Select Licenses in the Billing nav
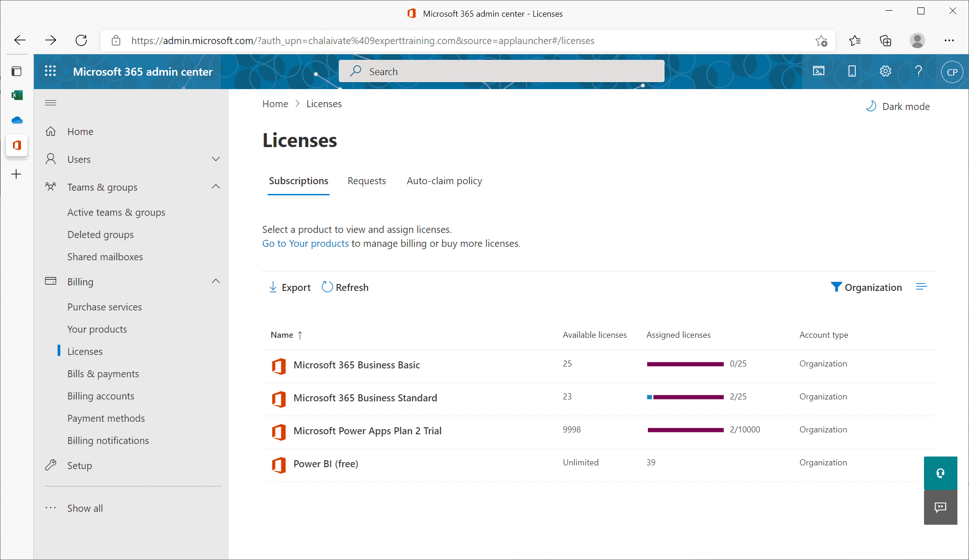 85,351
